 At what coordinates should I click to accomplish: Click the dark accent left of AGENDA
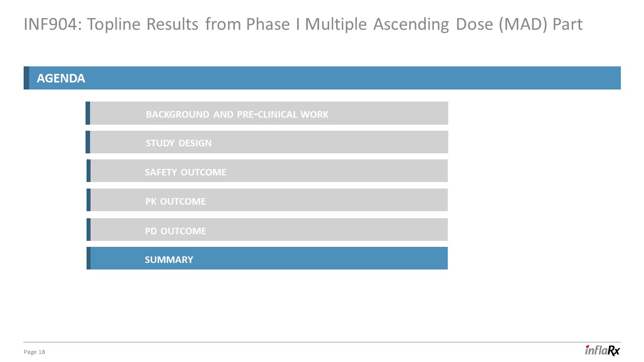[x=26, y=78]
